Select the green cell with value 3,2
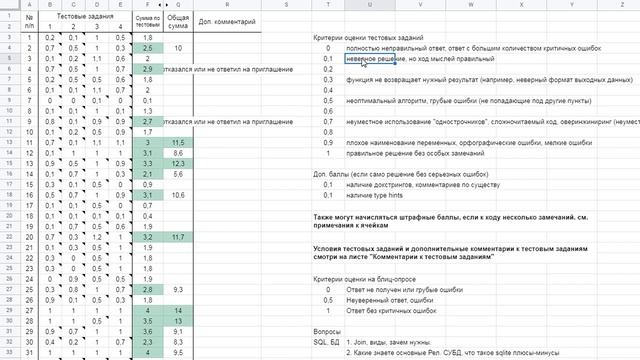 148,237
